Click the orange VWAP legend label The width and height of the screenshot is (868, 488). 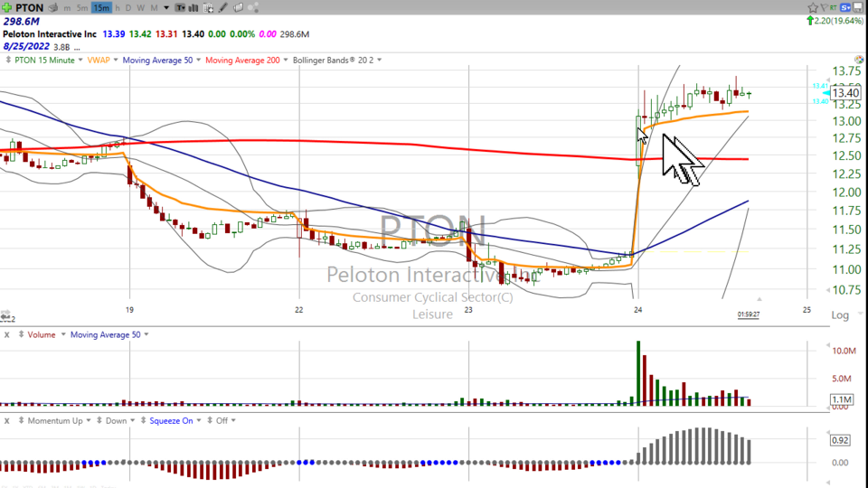coord(99,60)
